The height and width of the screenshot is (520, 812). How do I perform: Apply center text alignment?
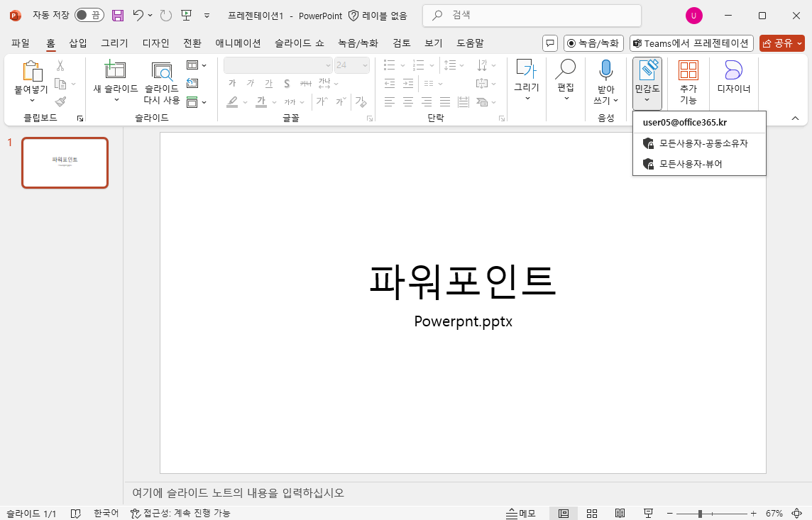(x=407, y=101)
